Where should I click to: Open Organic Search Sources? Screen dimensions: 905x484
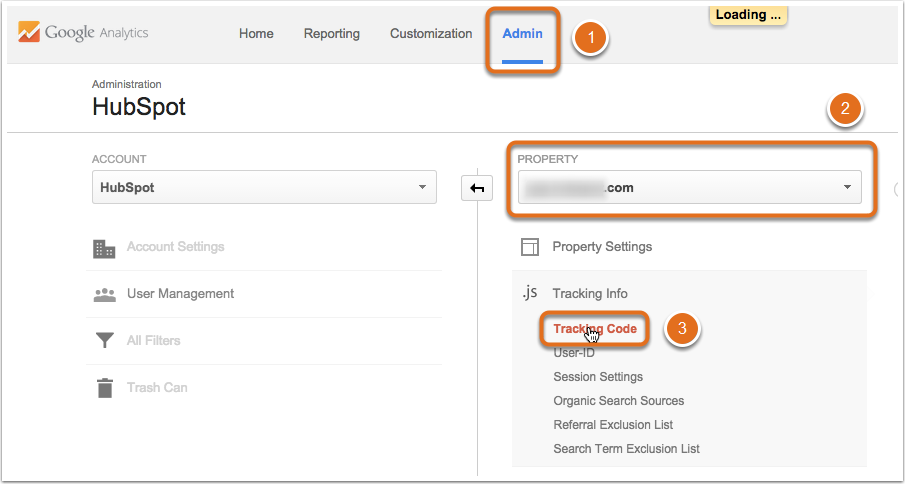[x=619, y=401]
